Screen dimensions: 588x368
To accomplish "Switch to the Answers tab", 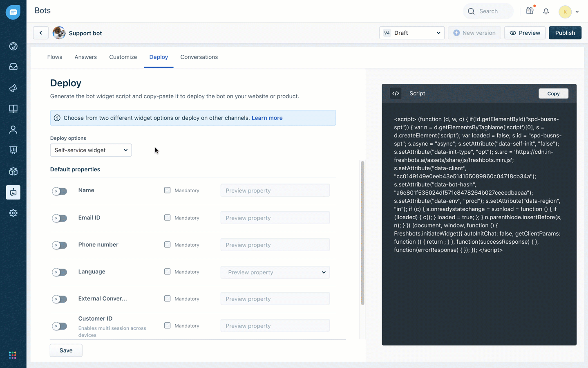I will tap(85, 57).
